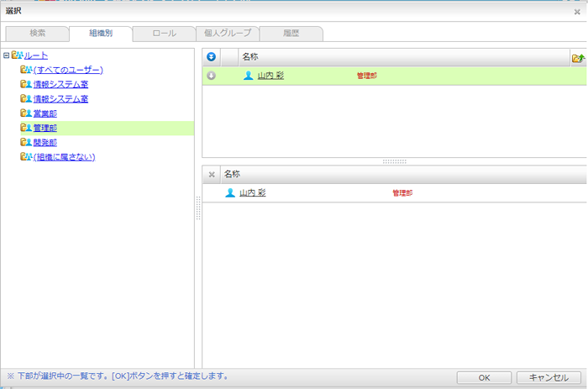The height and width of the screenshot is (389, 588).
Task: Click the gray down arrow beside upper 山内 彩
Action: (x=211, y=76)
